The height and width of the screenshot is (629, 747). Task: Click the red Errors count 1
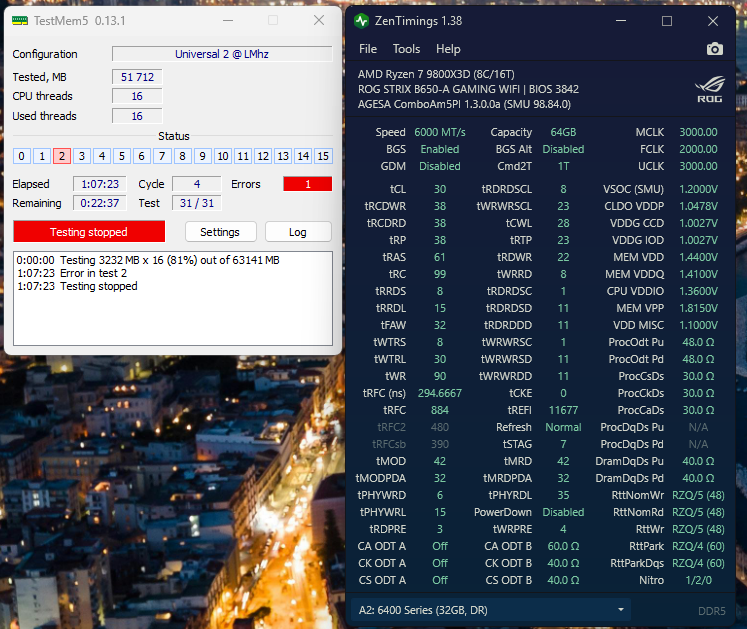pos(308,184)
